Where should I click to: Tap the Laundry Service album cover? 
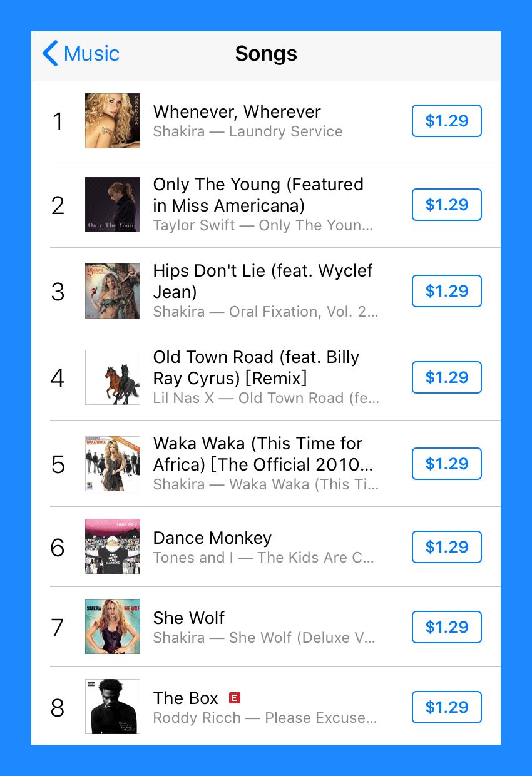click(113, 121)
